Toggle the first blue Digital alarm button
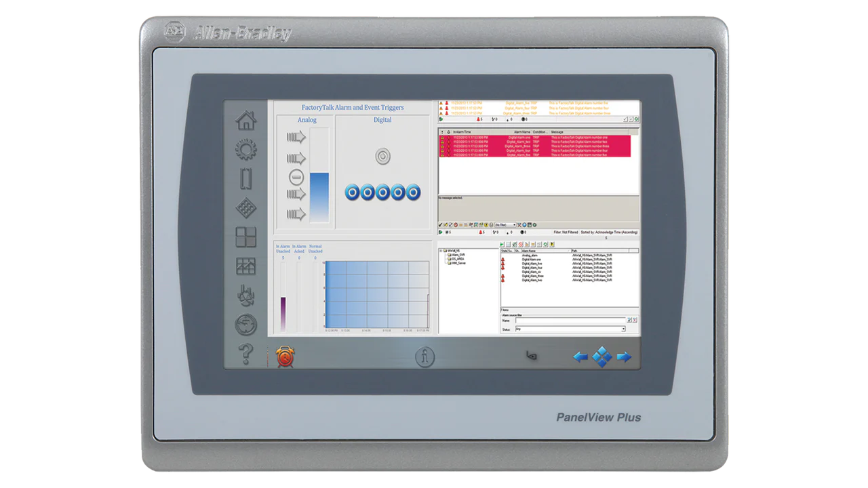The width and height of the screenshot is (868, 488). 352,192
